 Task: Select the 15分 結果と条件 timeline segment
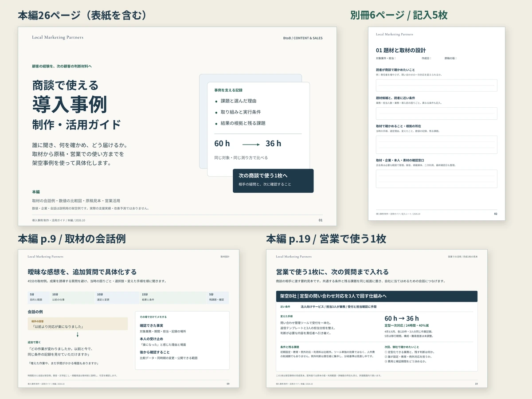174,297
